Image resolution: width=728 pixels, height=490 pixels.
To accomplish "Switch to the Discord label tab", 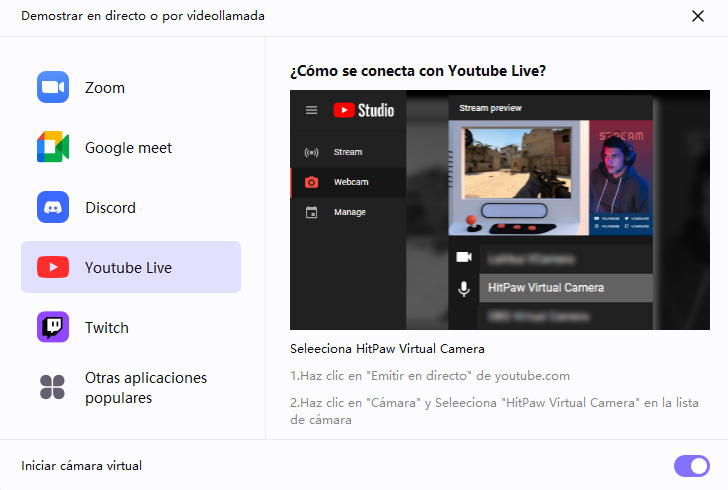I will click(110, 208).
